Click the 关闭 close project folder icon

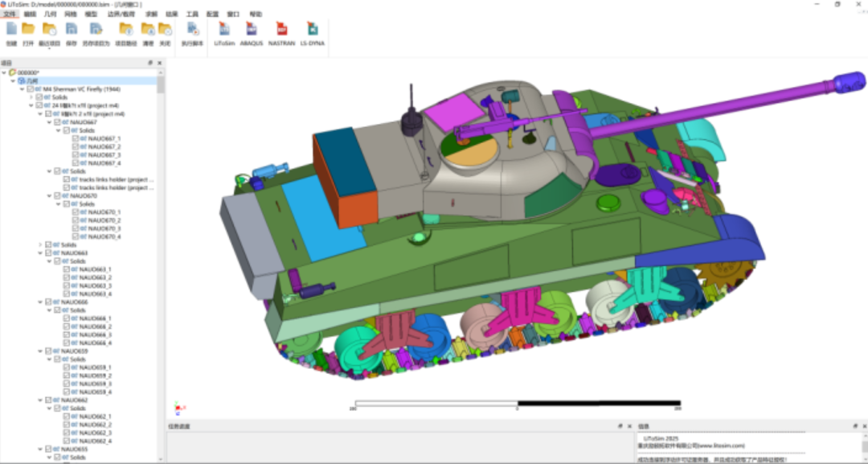[x=165, y=29]
